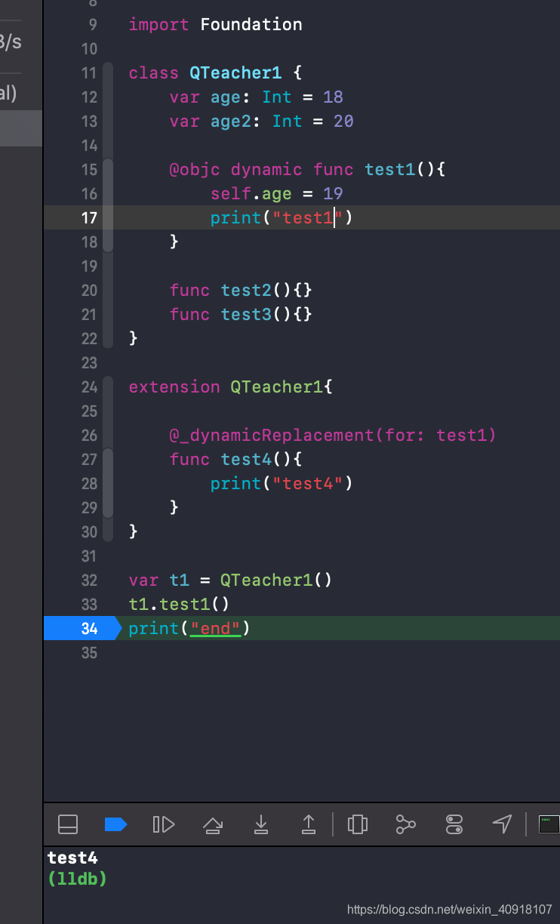Click line number 33 in the gutter
Screen dimensions: 560x924
89,604
